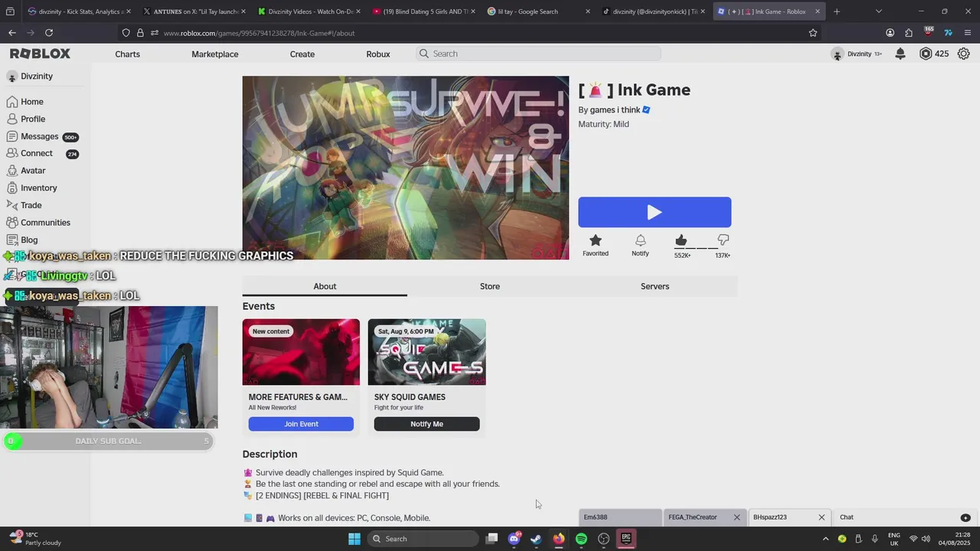Reload the page
Viewport: 980px width, 551px height.
pyautogui.click(x=49, y=33)
